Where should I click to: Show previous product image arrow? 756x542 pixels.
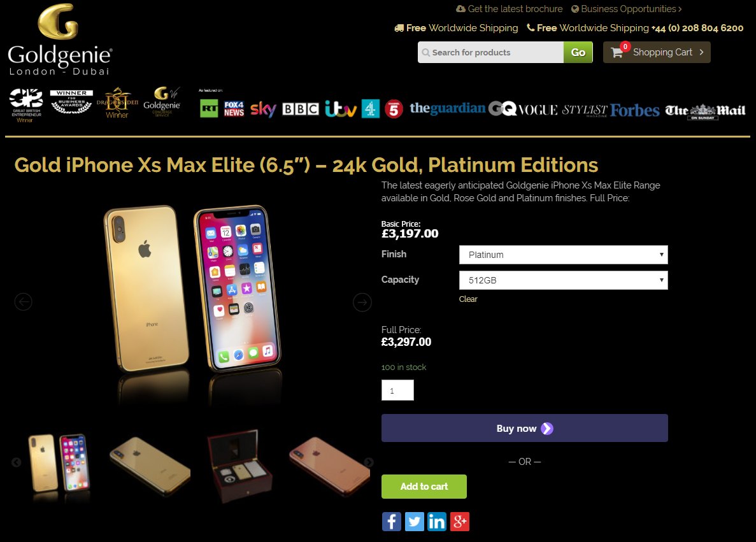pyautogui.click(x=23, y=302)
